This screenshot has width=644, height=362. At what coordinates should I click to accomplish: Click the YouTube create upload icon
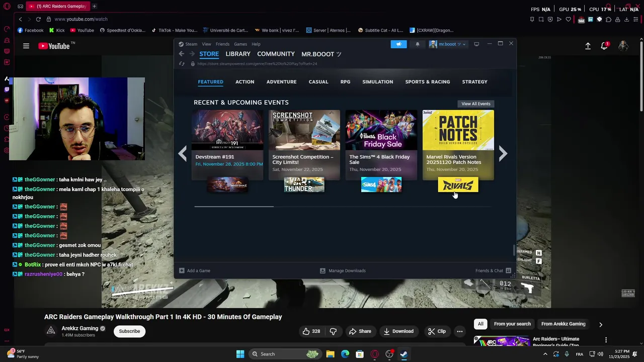tap(588, 46)
